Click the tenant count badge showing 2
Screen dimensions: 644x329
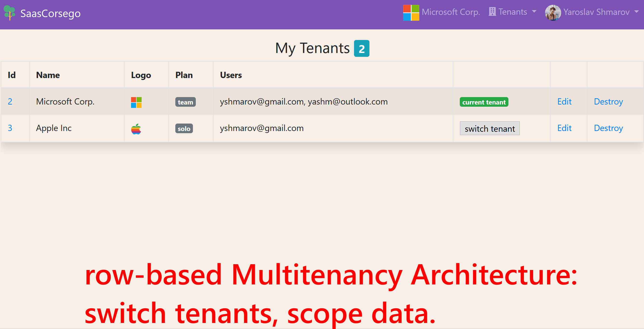coord(361,48)
